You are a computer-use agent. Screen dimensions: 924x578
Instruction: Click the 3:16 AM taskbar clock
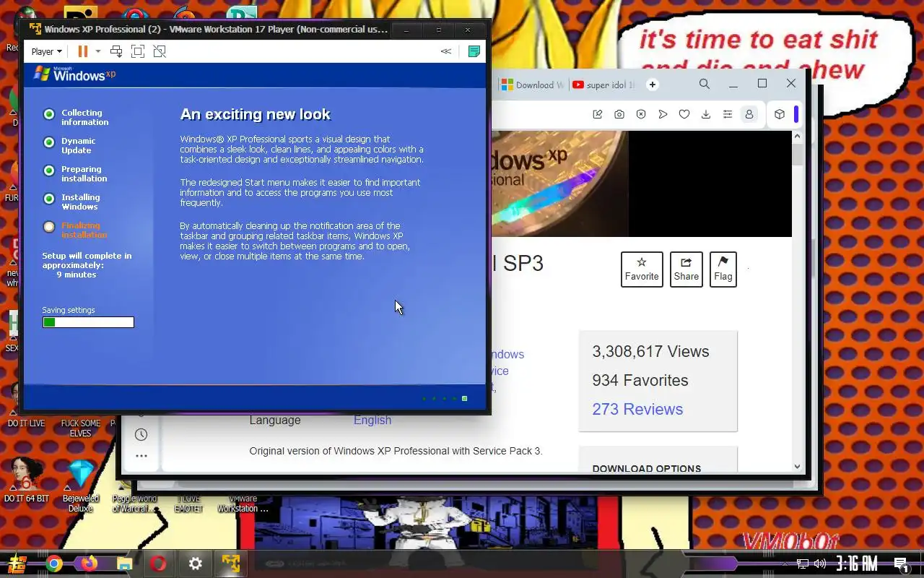[857, 564]
